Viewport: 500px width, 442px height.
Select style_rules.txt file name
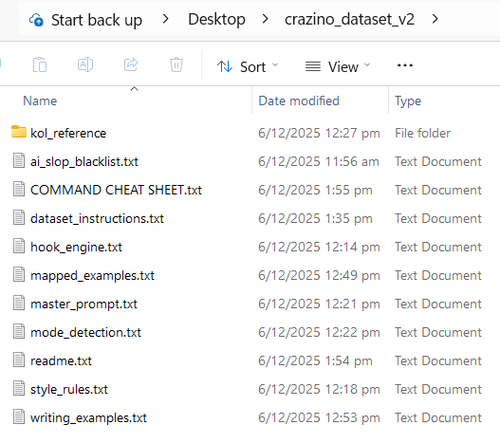[x=69, y=390]
